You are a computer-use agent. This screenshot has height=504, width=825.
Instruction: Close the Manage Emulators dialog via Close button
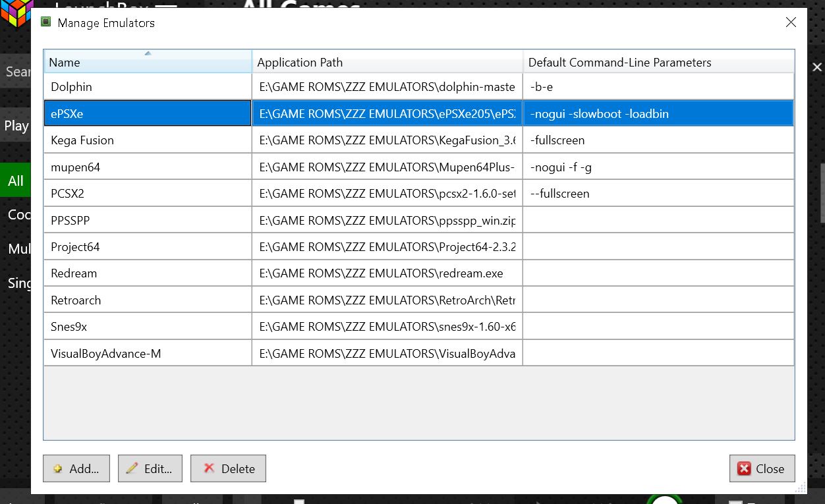762,468
